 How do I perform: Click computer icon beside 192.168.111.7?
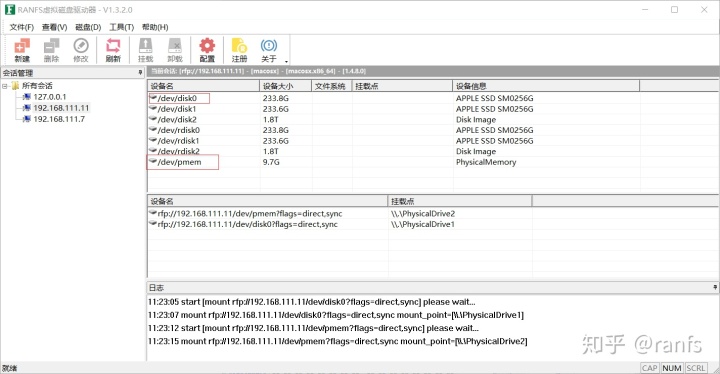pos(27,119)
